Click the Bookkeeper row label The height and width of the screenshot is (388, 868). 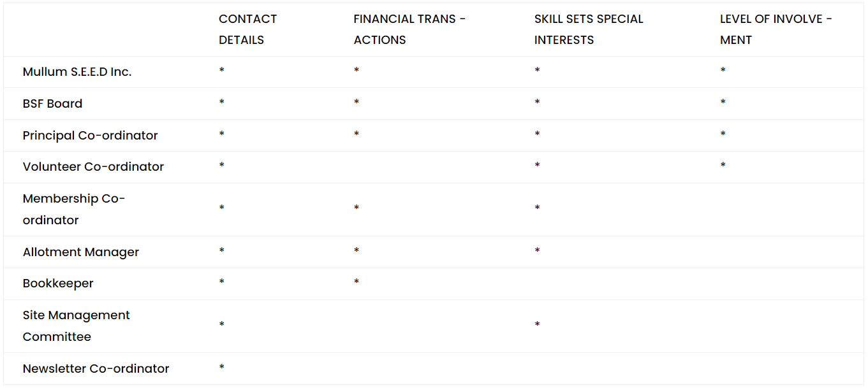[58, 284]
